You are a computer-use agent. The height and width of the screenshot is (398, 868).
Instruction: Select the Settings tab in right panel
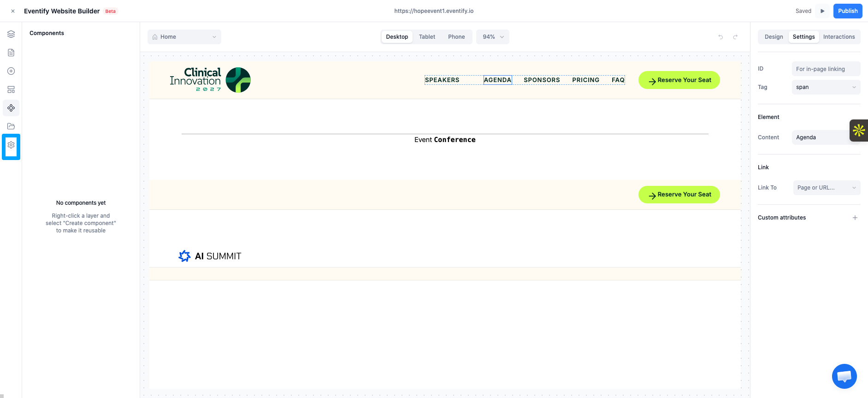click(803, 37)
